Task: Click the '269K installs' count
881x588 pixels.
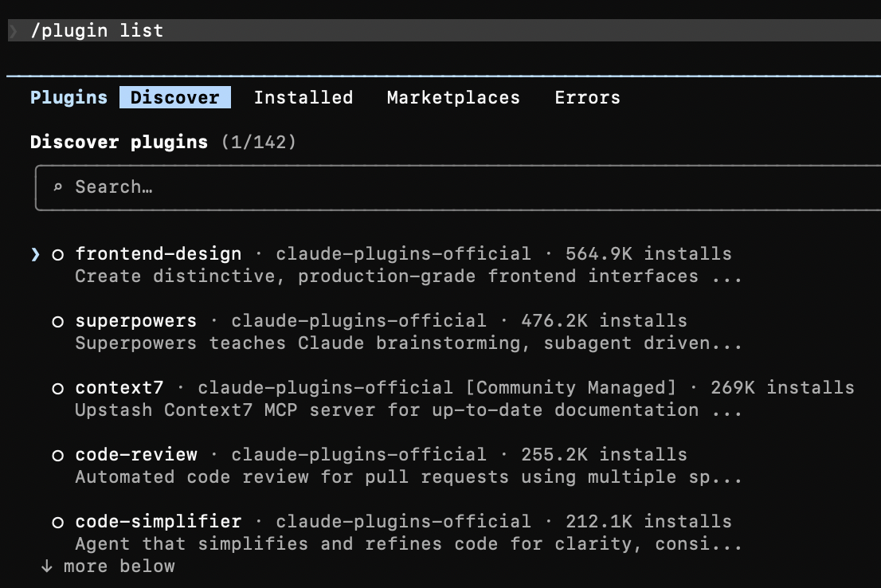Action: coord(782,388)
